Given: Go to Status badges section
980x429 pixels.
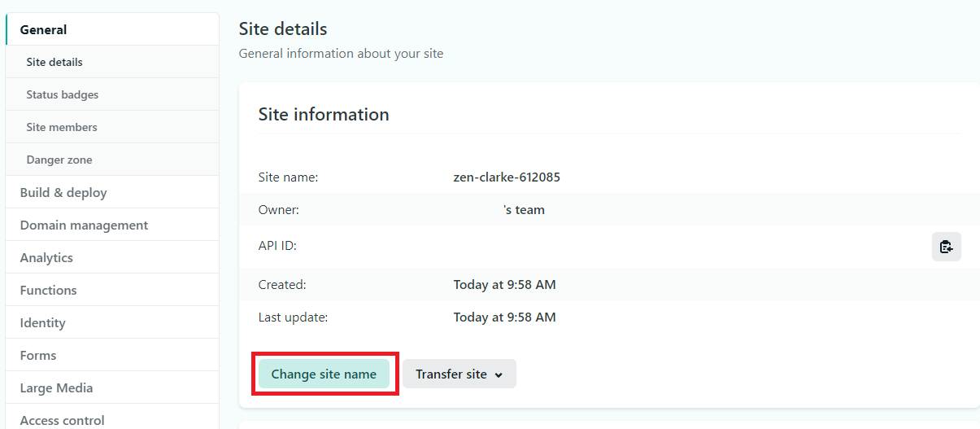Looking at the screenshot, I should click(x=112, y=94).
